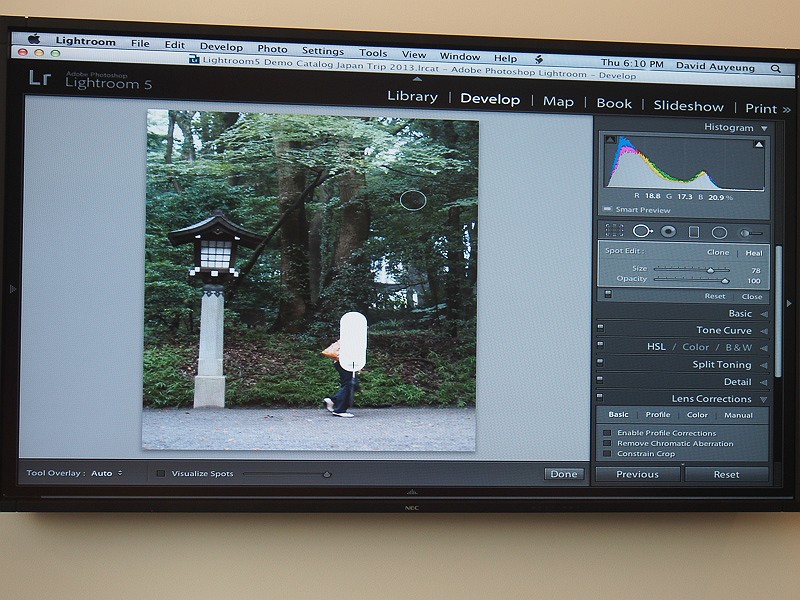Image resolution: width=800 pixels, height=600 pixels.
Task: Open Spotlight search in menu bar
Action: [776, 68]
